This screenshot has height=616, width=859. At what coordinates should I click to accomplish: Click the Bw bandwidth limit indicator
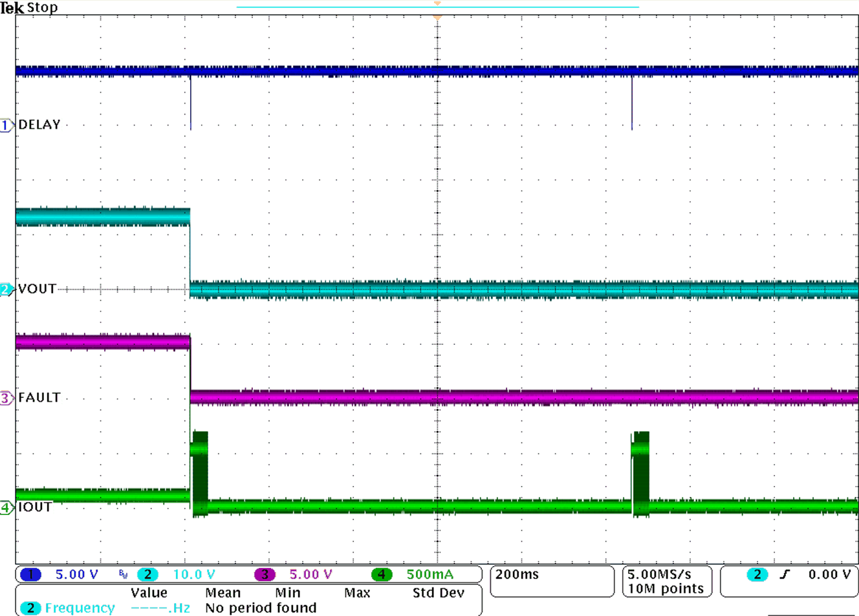tap(123, 575)
